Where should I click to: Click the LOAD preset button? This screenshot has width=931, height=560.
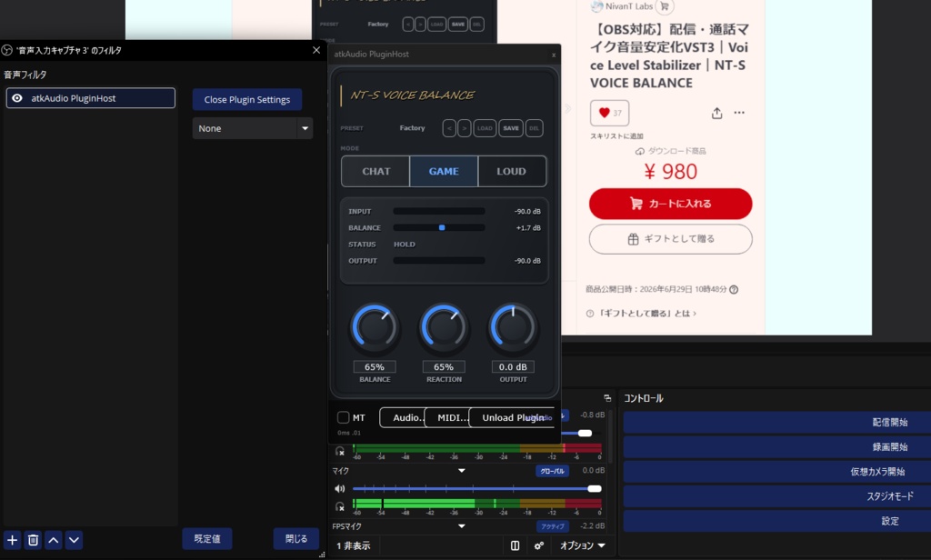click(x=486, y=128)
